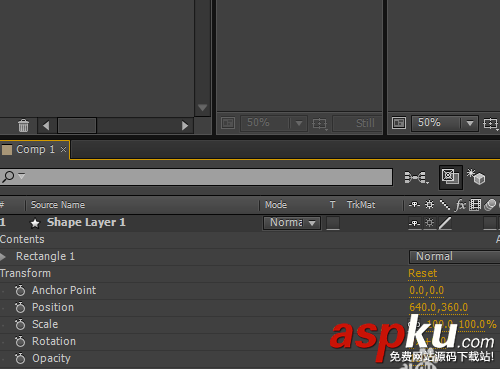
Task: Select Rectangle 1 row label
Action: (45, 256)
